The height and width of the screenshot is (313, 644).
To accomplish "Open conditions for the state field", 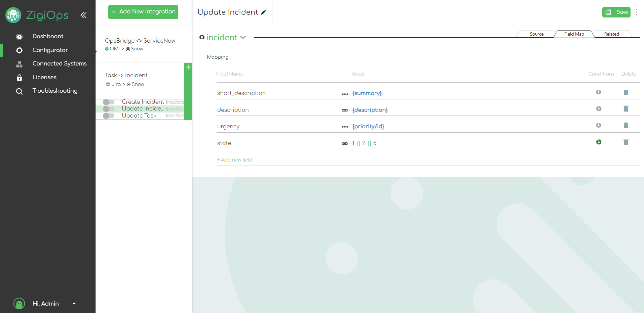I will point(599,142).
